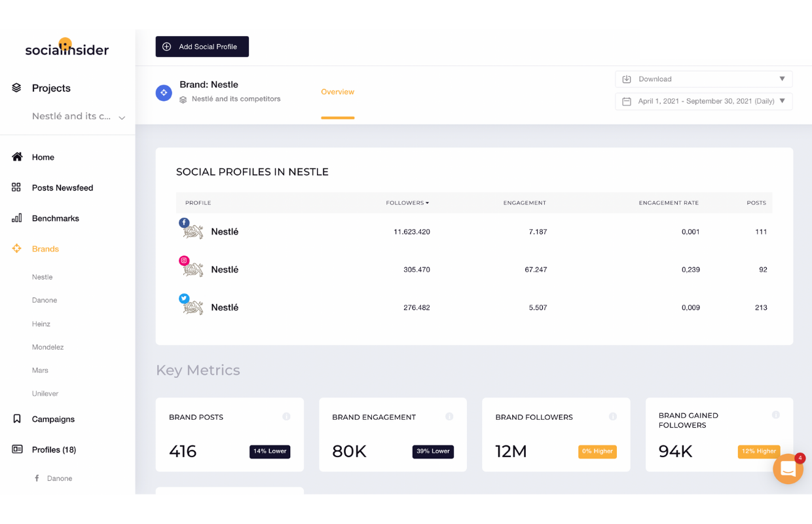Click the Nestlé Facebook profile avatar
812x524 pixels.
[x=192, y=231]
